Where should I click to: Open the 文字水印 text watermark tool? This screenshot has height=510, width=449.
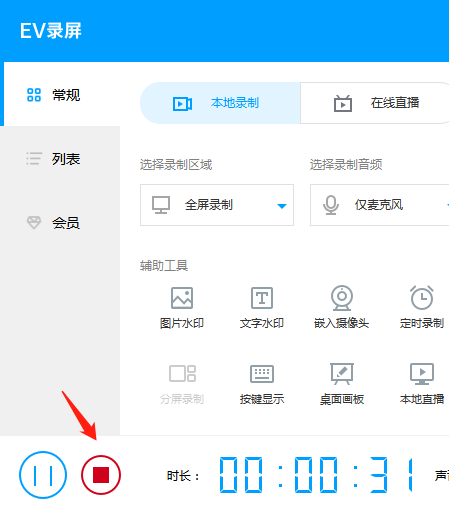262,308
